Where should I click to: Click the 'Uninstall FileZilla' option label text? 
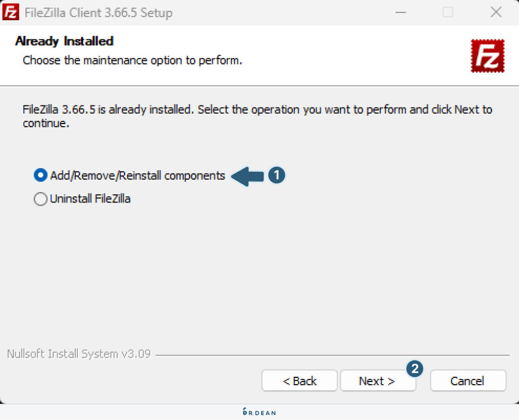pyautogui.click(x=90, y=199)
